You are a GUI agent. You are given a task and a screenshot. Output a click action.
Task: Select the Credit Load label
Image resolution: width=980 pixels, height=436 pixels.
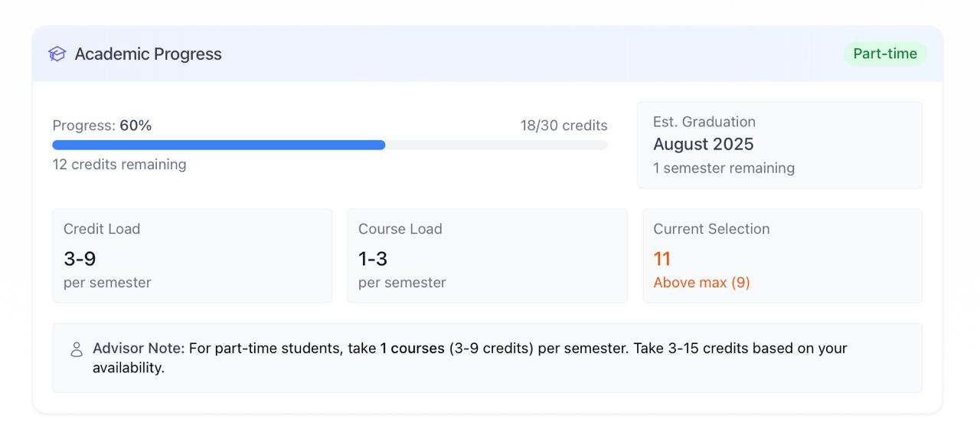coord(102,229)
